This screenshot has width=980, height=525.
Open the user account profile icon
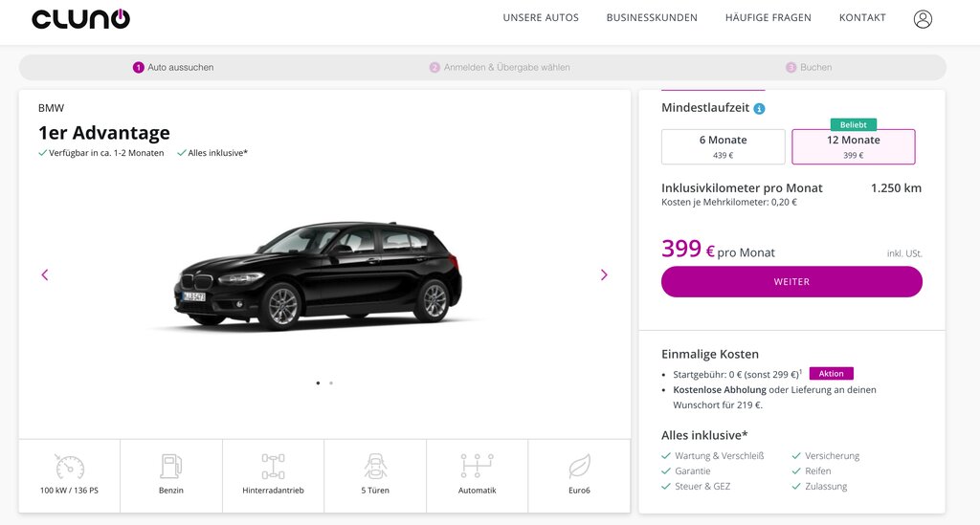[x=923, y=19]
